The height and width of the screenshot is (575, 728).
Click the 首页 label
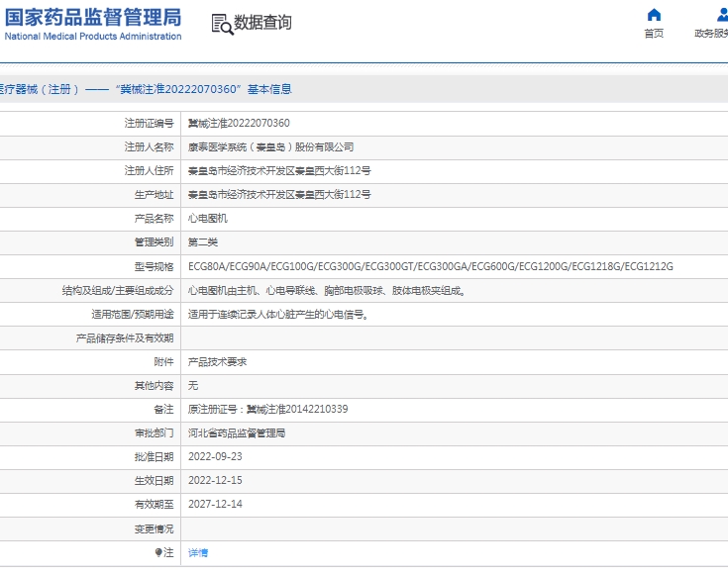coord(654,34)
